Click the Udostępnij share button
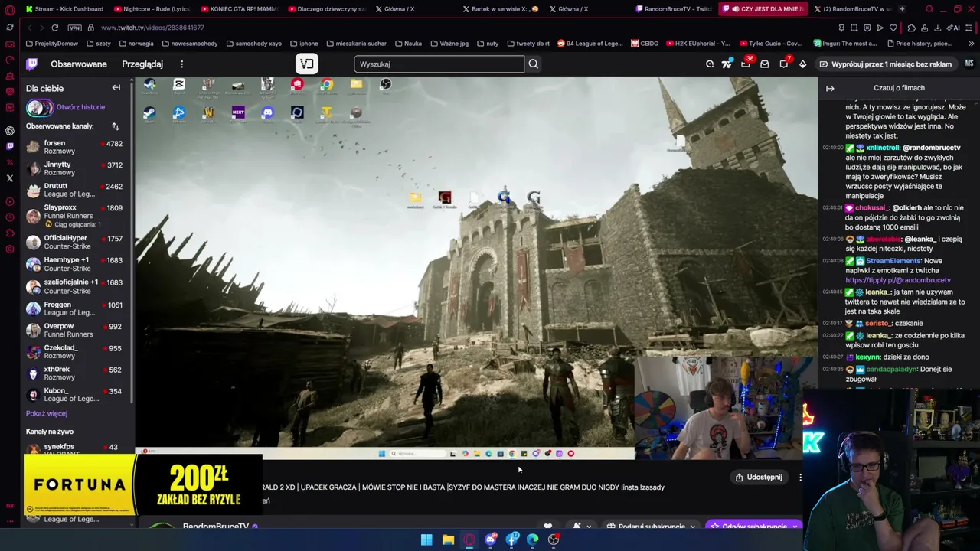 click(x=759, y=477)
